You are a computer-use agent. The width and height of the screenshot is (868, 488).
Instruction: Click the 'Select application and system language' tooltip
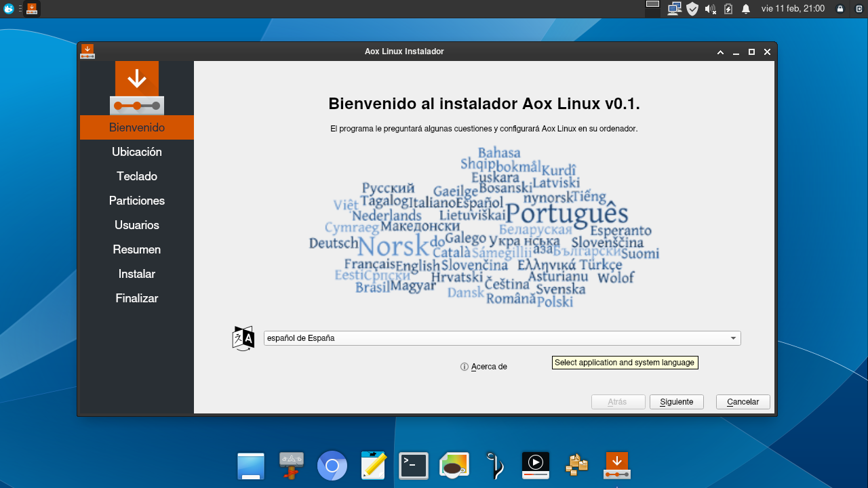(625, 363)
